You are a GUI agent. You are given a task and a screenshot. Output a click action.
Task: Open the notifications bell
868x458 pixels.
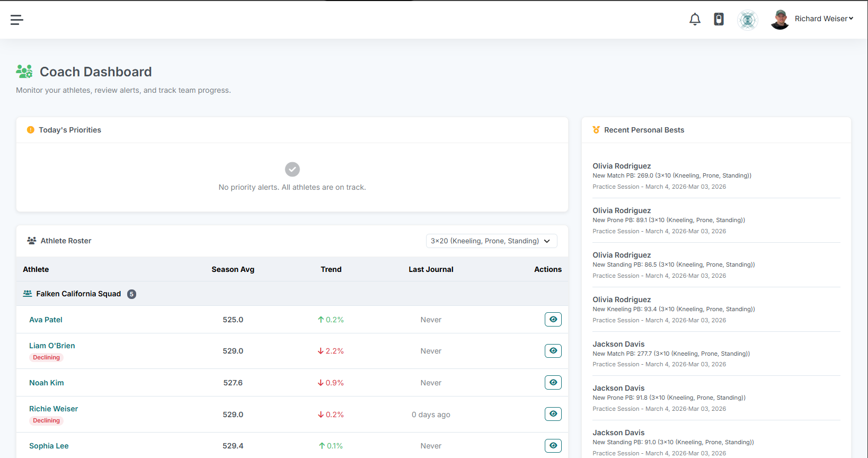pyautogui.click(x=695, y=20)
